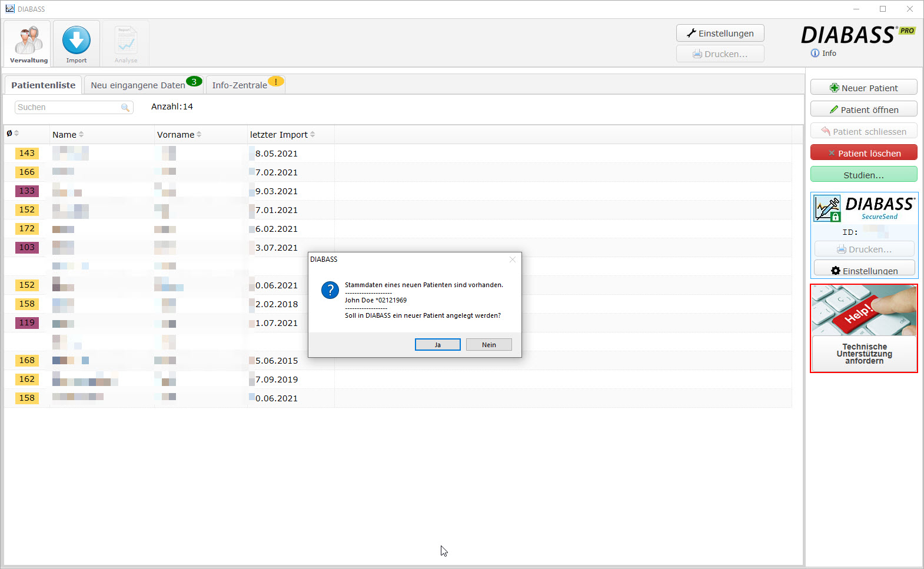The width and height of the screenshot is (924, 569).
Task: Click the DIABASS app icon in the title bar
Action: click(x=9, y=9)
